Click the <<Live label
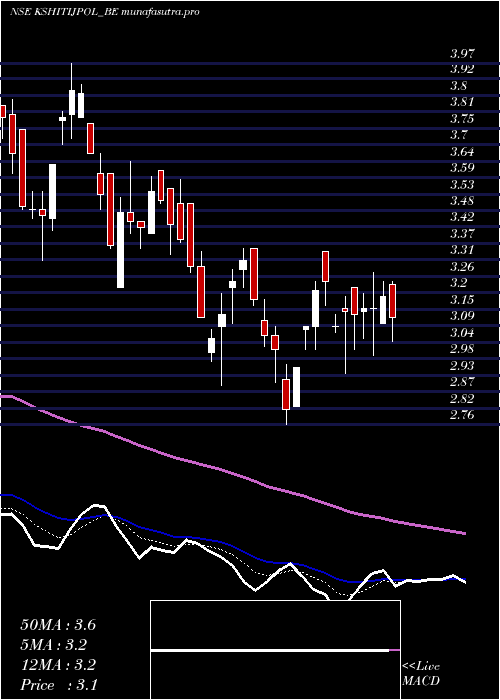Viewport: 500px width, 700px height. tap(421, 667)
